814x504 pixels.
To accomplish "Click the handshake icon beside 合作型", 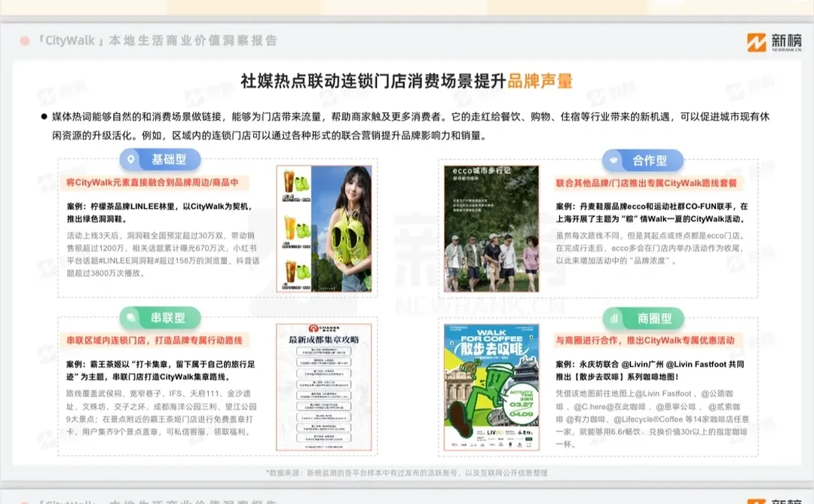I will point(614,160).
